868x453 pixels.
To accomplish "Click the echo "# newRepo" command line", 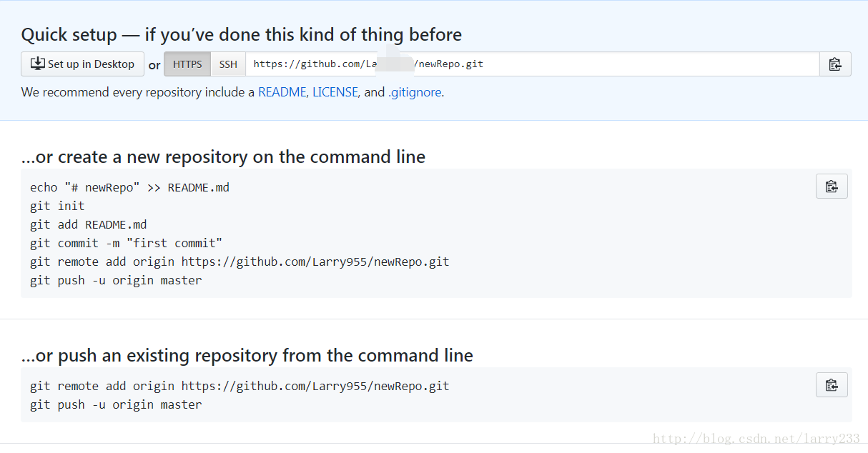I will point(129,187).
